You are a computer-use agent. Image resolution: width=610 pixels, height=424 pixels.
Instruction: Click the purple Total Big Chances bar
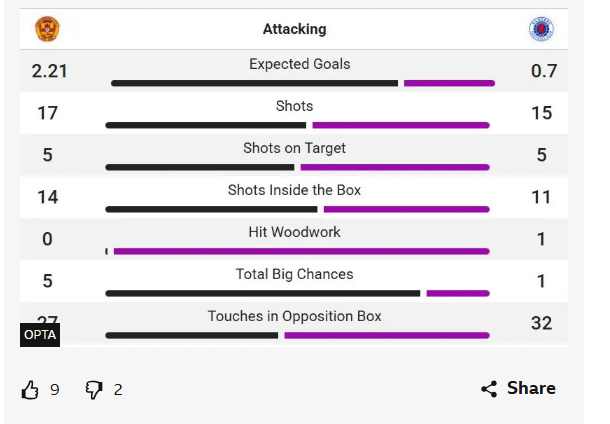[458, 293]
